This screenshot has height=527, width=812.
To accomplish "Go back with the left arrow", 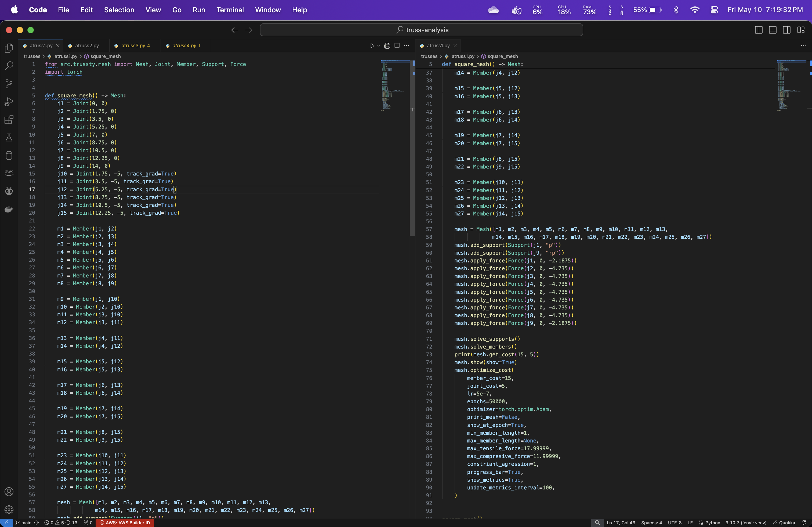I will [234, 30].
